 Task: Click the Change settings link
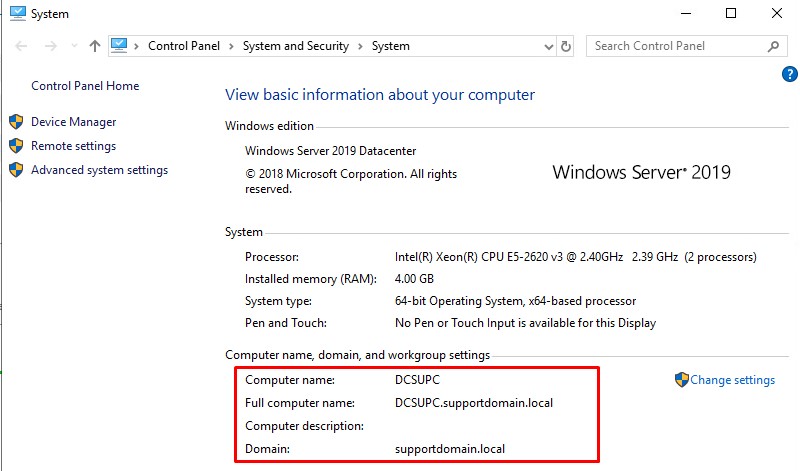coord(732,380)
